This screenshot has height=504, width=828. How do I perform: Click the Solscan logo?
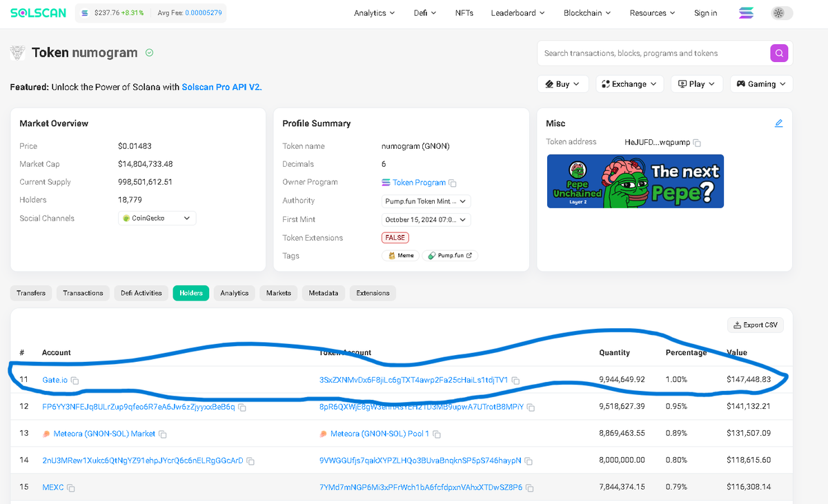pyautogui.click(x=38, y=13)
